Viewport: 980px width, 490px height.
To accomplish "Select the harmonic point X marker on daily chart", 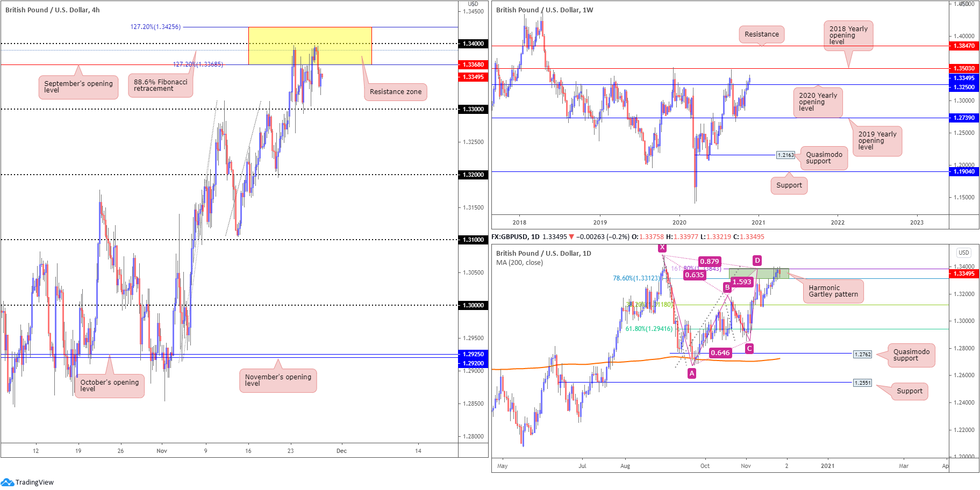I will pyautogui.click(x=662, y=248).
